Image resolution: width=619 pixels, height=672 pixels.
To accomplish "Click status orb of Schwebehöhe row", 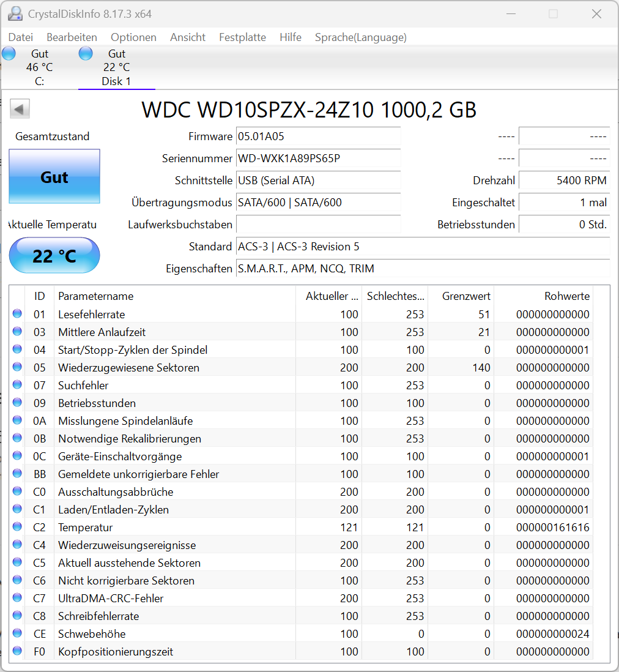I will (17, 633).
